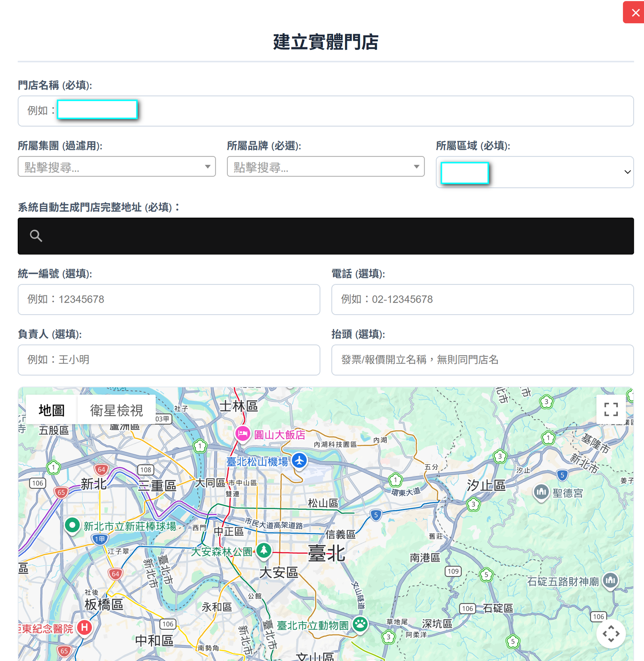Click the 臺北松山機場 map label
Screen dimensions: 644x661
coord(257,462)
